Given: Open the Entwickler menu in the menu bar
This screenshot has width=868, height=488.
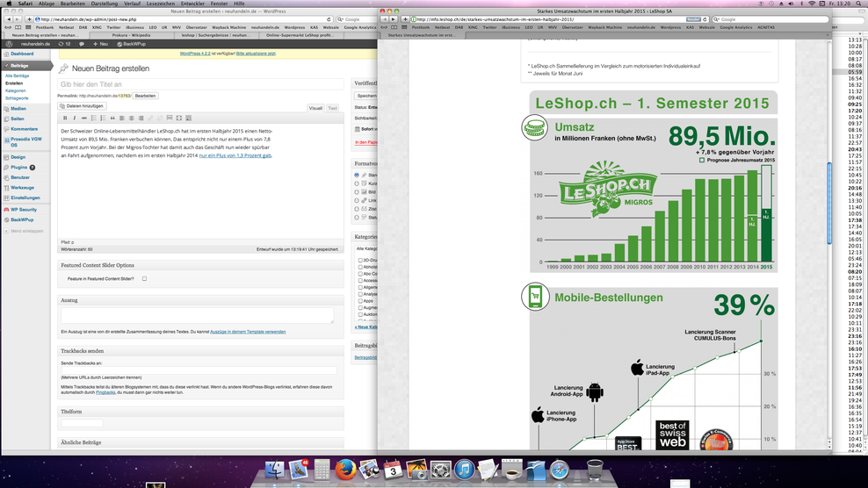Looking at the screenshot, I should [192, 4].
